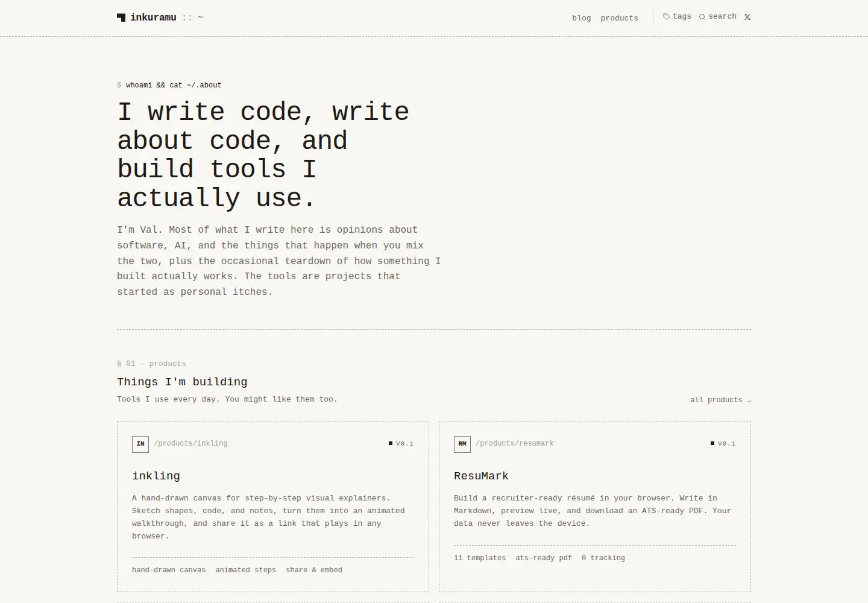
Task: Click the IN badge on inkling card
Action: click(x=140, y=444)
